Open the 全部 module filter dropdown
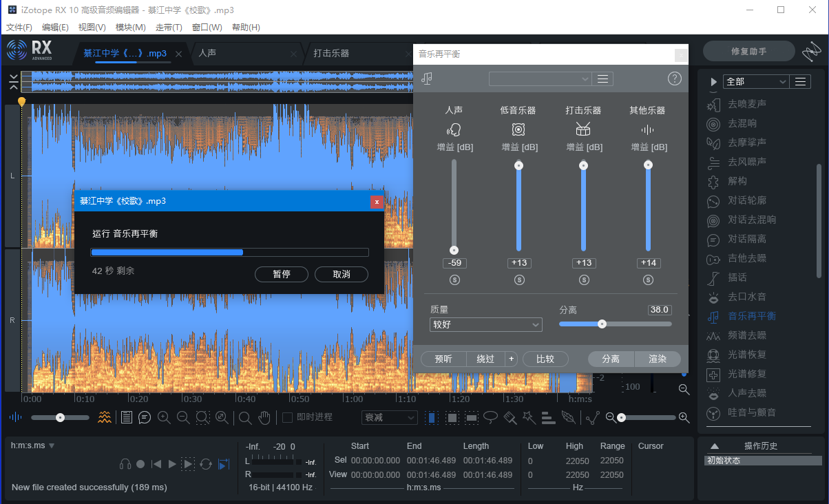Screen dimensions: 829x504 (755, 81)
